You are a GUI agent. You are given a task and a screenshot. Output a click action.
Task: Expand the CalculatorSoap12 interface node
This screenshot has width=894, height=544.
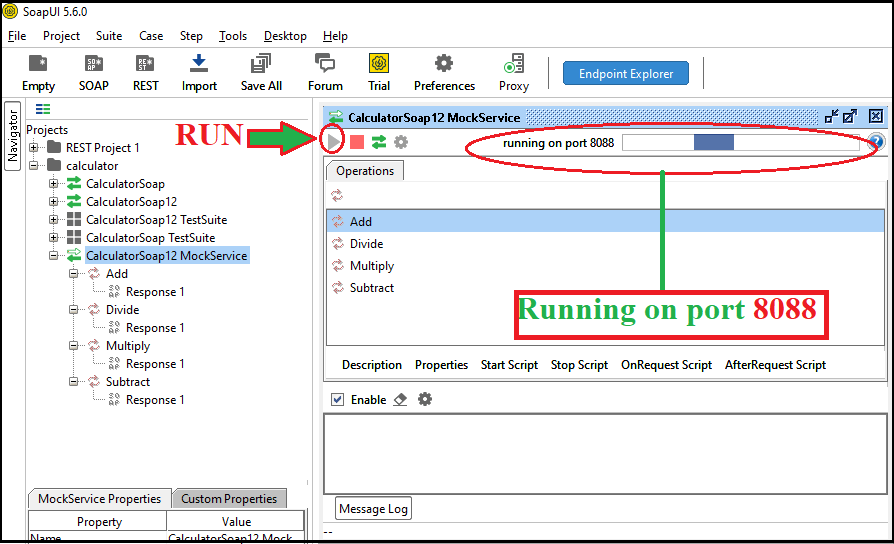(54, 201)
